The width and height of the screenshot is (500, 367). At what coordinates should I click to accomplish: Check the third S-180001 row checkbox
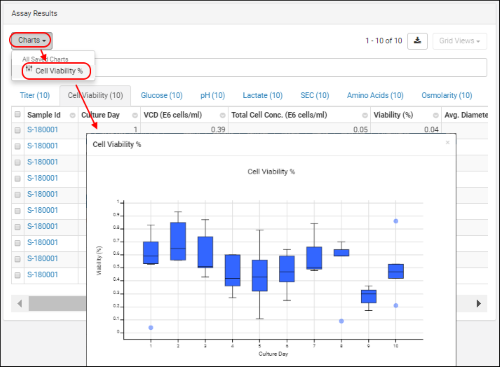(x=18, y=162)
